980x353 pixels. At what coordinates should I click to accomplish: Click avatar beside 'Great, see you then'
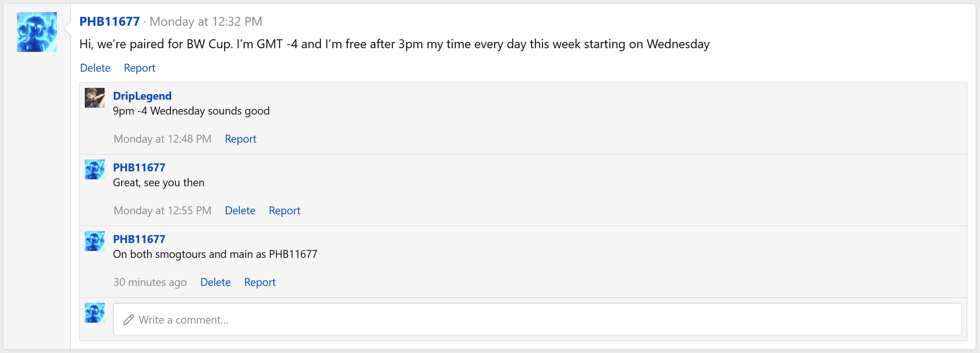pos(94,169)
